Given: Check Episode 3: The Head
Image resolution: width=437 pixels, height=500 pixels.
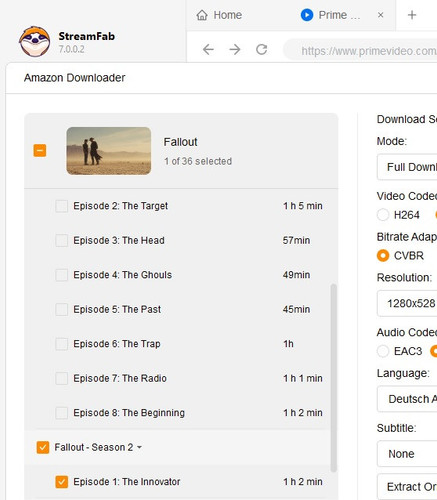Looking at the screenshot, I should pyautogui.click(x=62, y=240).
